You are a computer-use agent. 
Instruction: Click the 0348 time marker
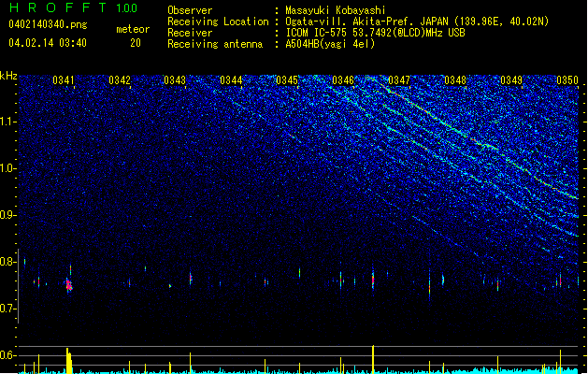[x=455, y=80]
